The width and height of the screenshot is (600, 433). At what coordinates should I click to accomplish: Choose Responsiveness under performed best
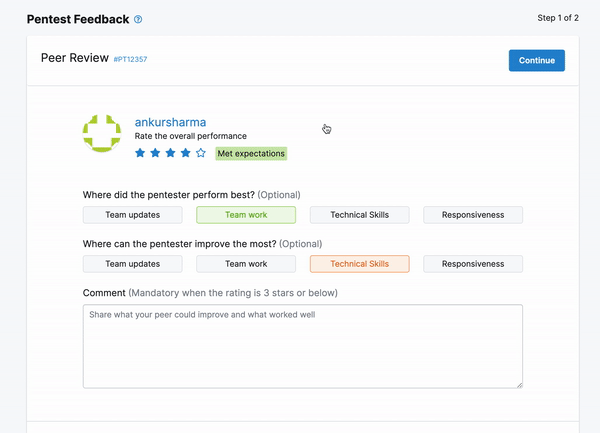click(x=473, y=215)
